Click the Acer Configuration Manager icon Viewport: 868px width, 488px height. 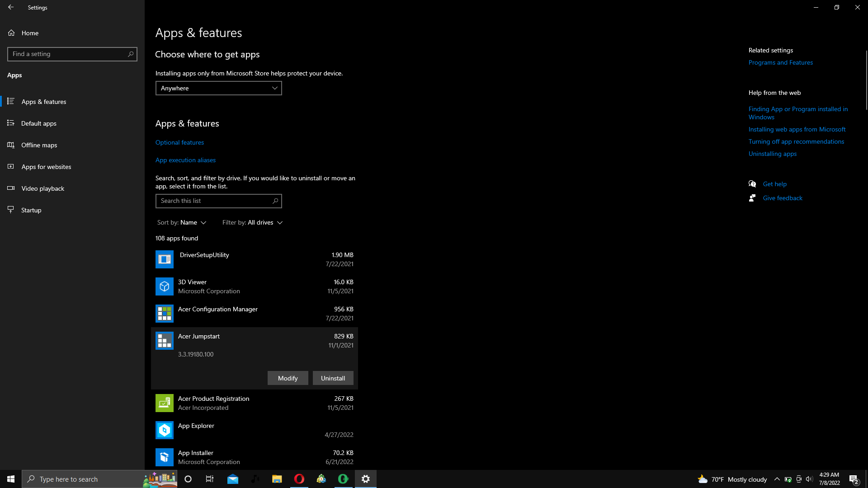click(x=164, y=314)
